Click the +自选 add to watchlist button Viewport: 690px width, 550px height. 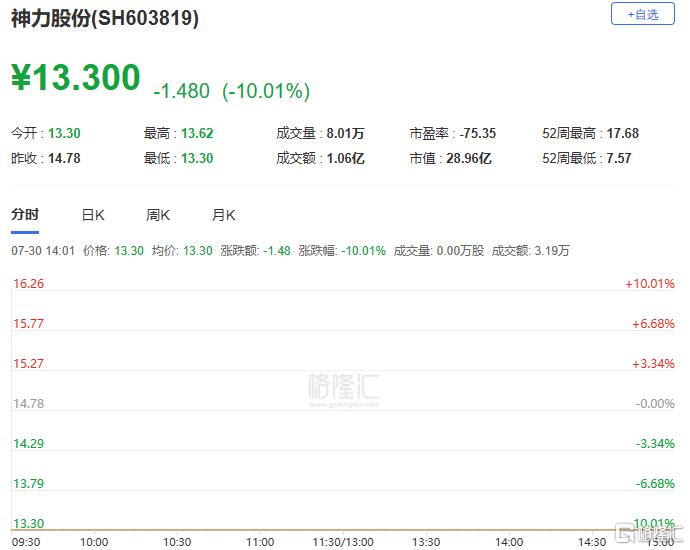pos(642,14)
